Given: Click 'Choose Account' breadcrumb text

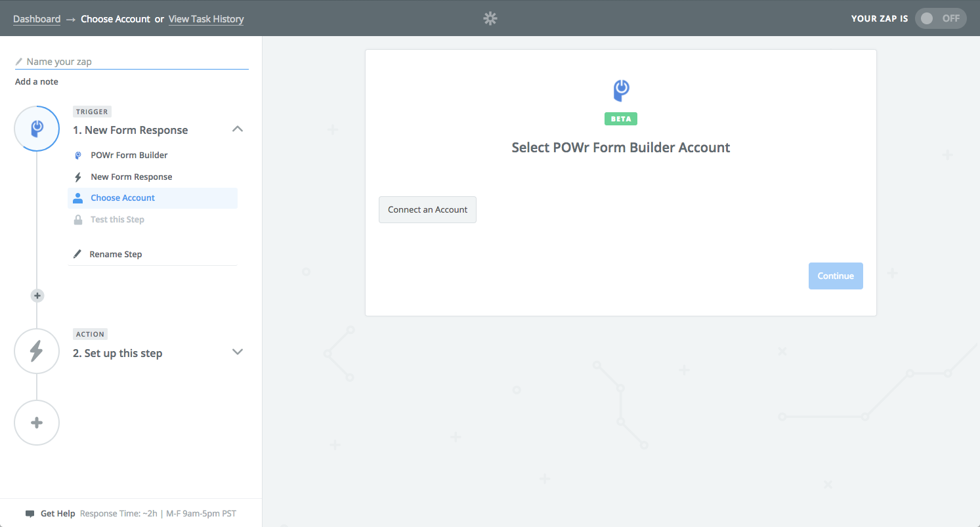Looking at the screenshot, I should tap(116, 19).
